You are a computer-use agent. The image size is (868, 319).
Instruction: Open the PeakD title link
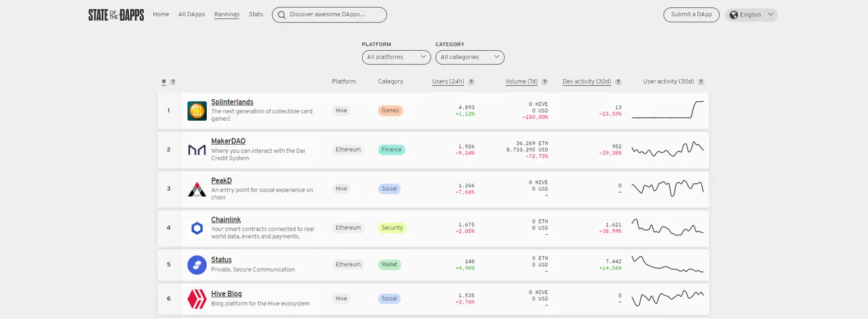pyautogui.click(x=222, y=181)
